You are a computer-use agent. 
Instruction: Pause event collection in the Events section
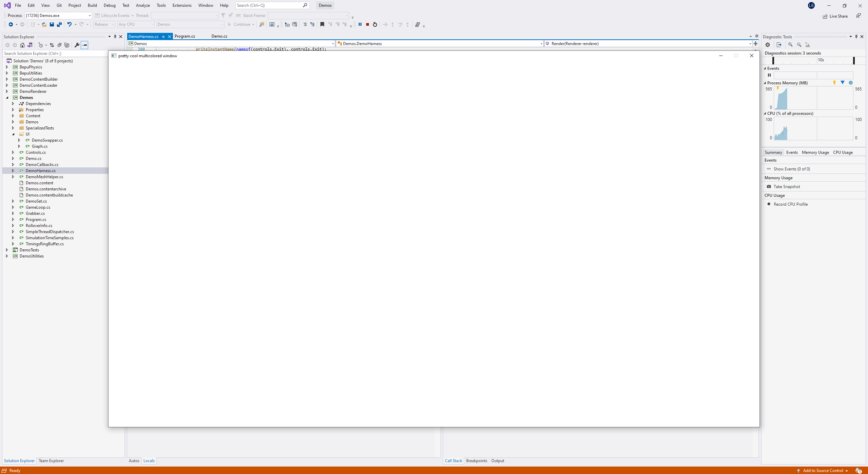pyautogui.click(x=769, y=75)
